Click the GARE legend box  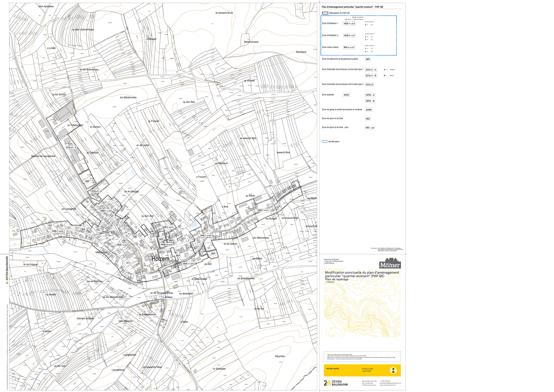(x=369, y=110)
